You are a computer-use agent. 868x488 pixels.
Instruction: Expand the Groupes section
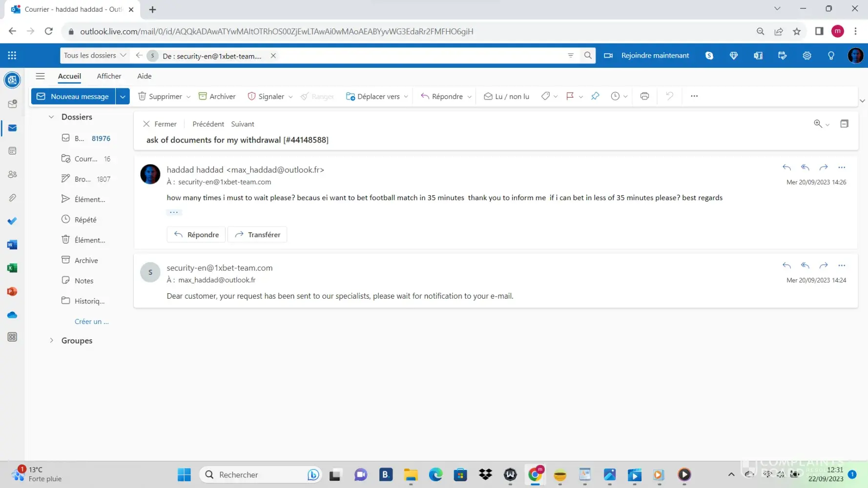pyautogui.click(x=51, y=341)
